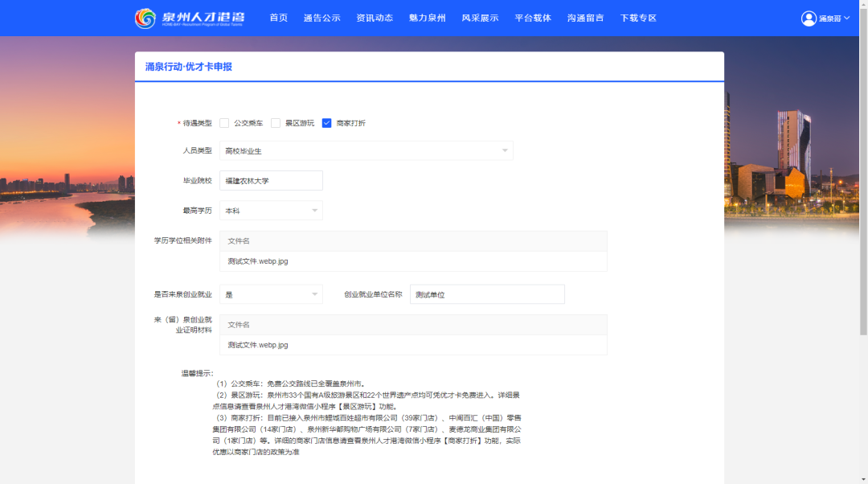Check the 公交乘车 checkbox
868x484 pixels.
pyautogui.click(x=224, y=123)
